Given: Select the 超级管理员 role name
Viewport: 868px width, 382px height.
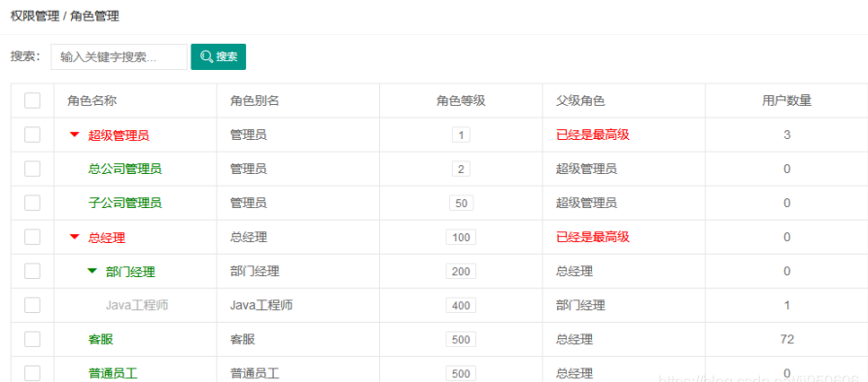Looking at the screenshot, I should [x=119, y=135].
